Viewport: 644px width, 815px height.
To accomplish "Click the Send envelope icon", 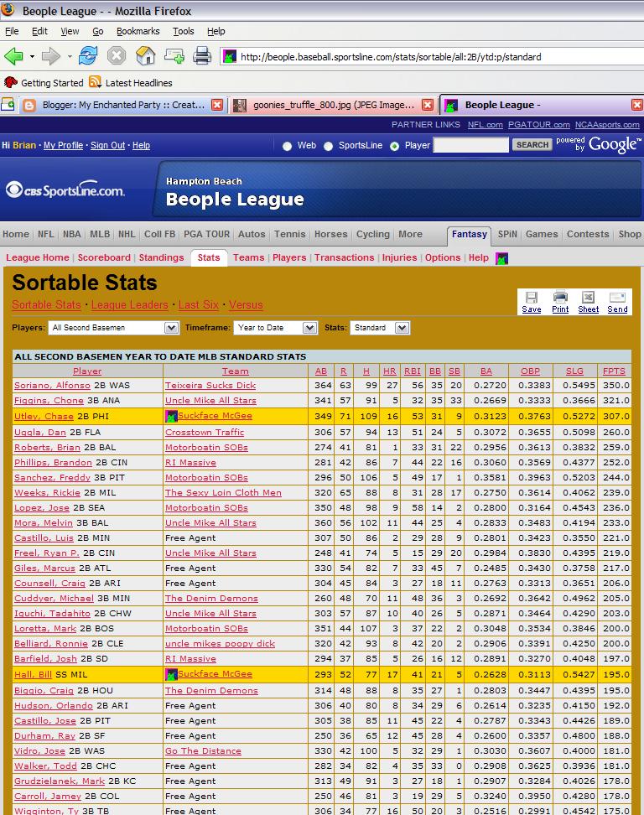I will point(617,297).
